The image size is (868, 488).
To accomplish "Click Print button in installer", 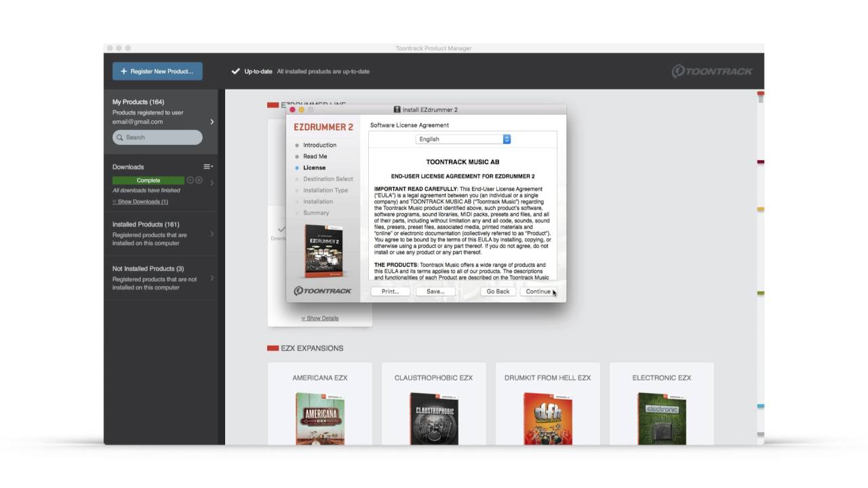I will pos(390,291).
